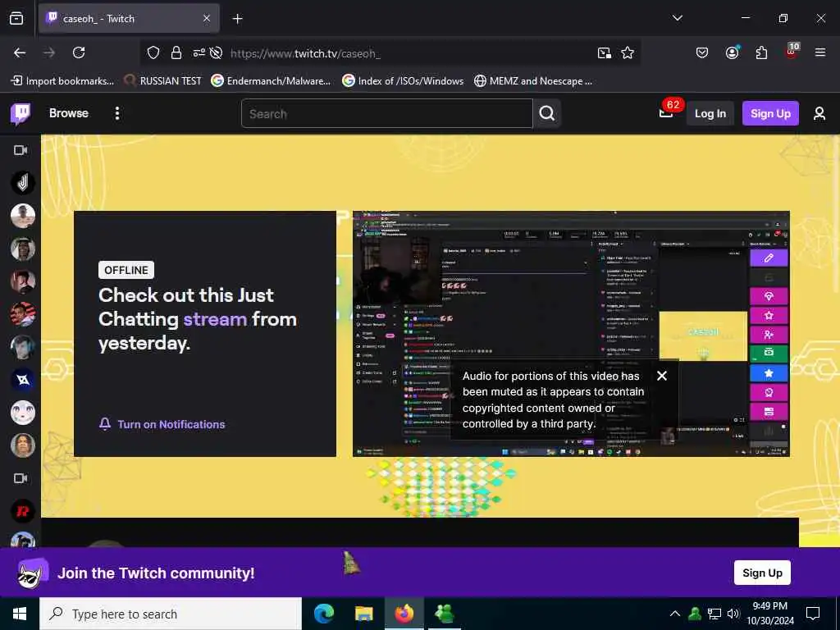The height and width of the screenshot is (630, 840).
Task: Open the Endermanch/Malware bookmark
Action: coord(271,81)
